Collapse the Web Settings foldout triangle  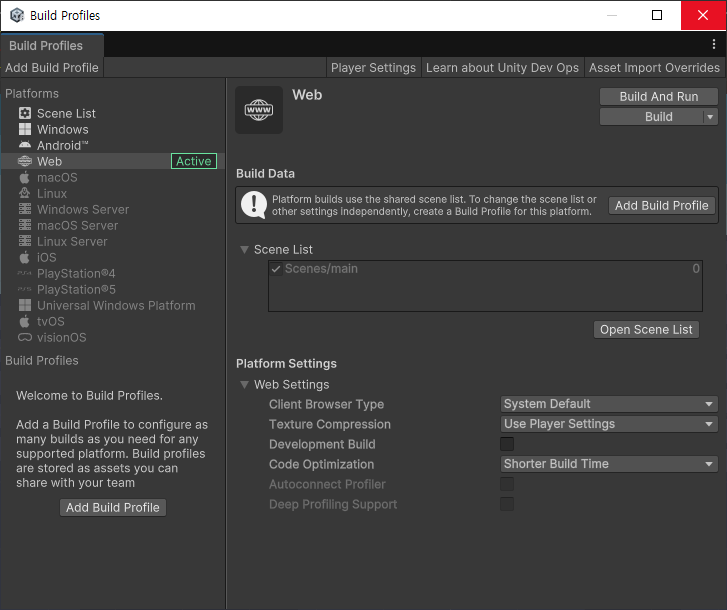(244, 385)
